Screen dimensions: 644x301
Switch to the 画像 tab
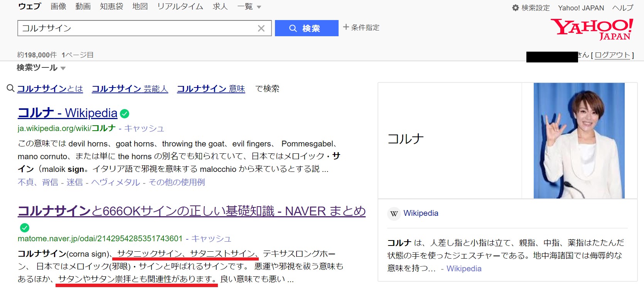tap(58, 7)
